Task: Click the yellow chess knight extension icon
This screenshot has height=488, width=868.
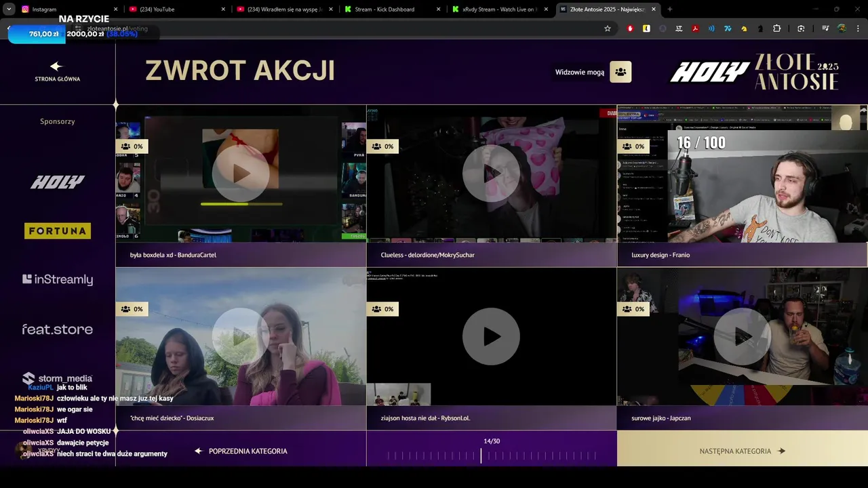Action: (744, 28)
